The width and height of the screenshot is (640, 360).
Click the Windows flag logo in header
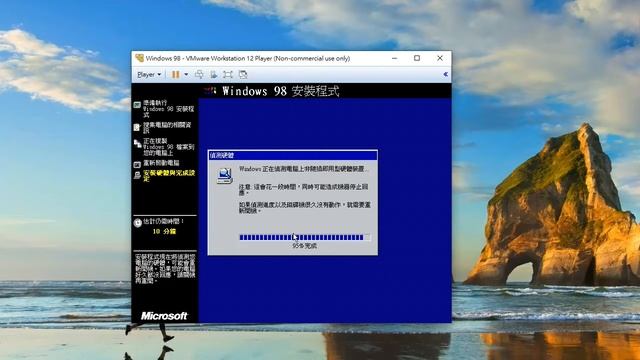point(210,90)
